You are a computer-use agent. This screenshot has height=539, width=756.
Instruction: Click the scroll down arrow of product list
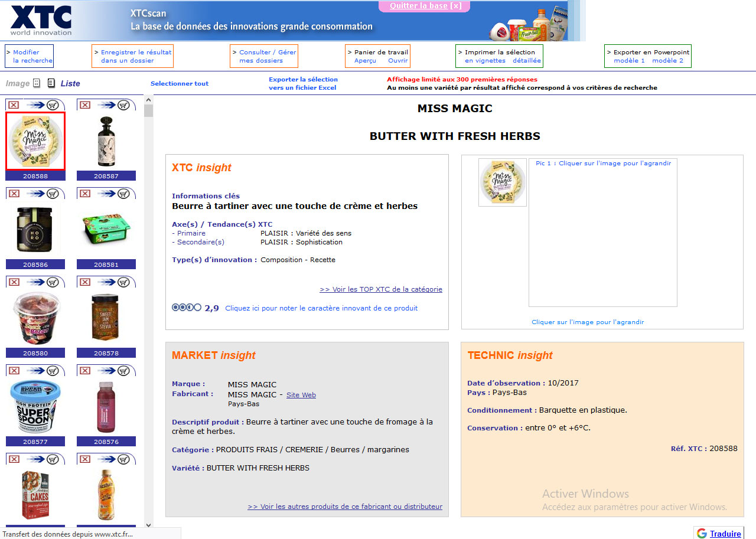pos(148,524)
